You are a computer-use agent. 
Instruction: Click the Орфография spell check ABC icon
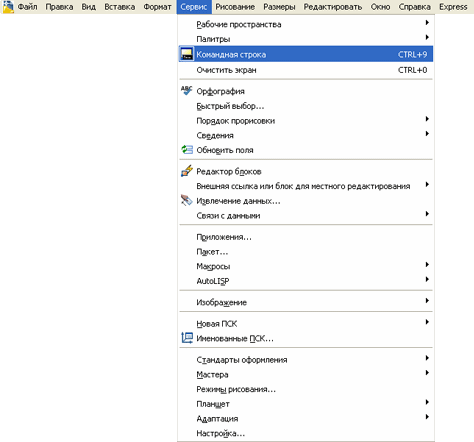pyautogui.click(x=187, y=91)
